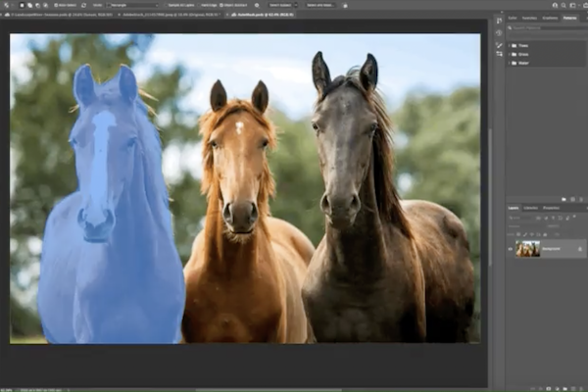
Task: Open the Mode Rectangle dropdown
Action: pos(132,5)
